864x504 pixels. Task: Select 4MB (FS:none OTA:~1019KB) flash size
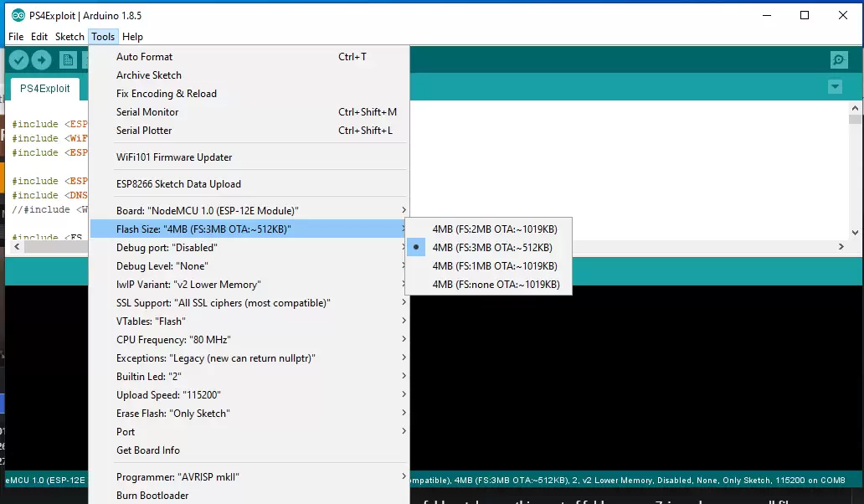[489, 284]
